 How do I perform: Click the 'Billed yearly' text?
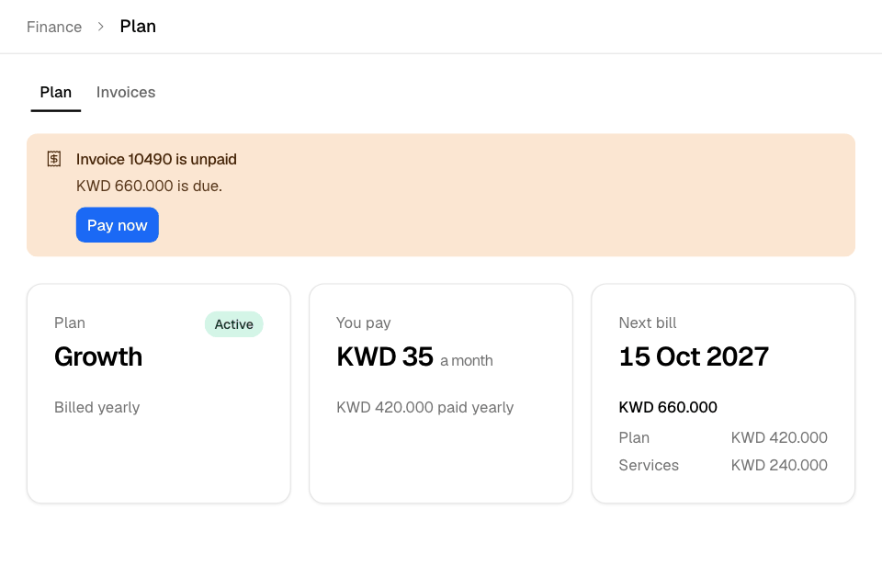[x=96, y=407]
